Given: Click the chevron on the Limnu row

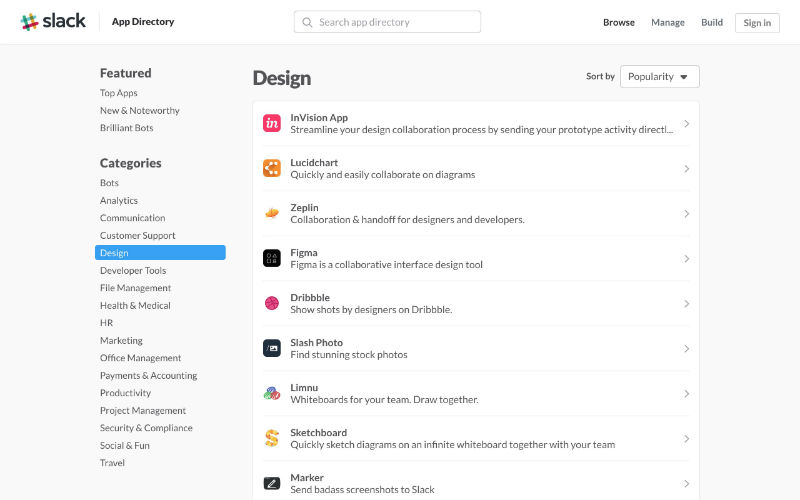Looking at the screenshot, I should pos(687,394).
